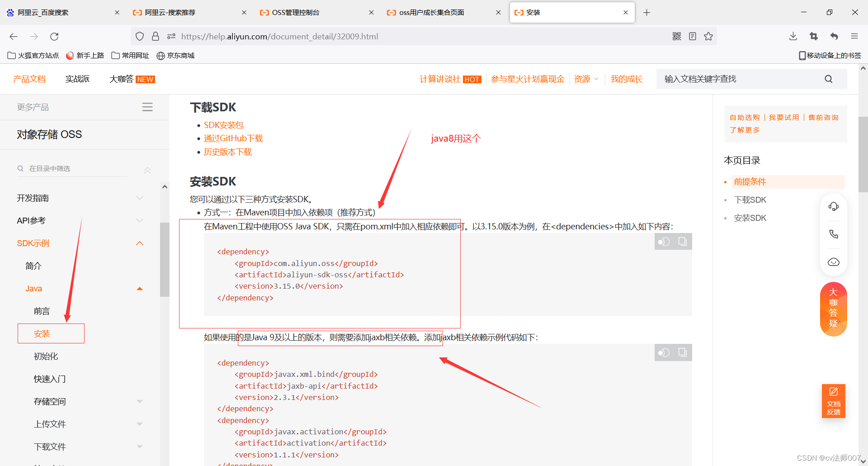Click the chat robot icon
868x466 pixels.
834,262
